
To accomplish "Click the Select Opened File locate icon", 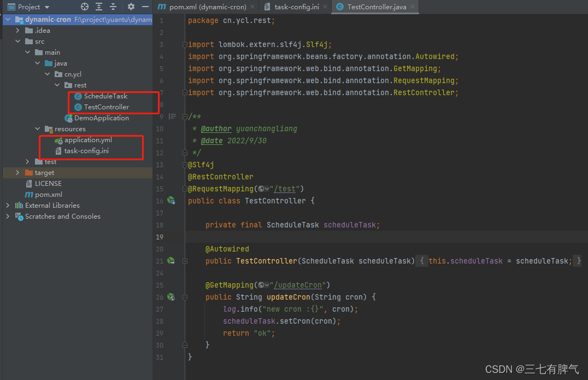I will (x=85, y=7).
